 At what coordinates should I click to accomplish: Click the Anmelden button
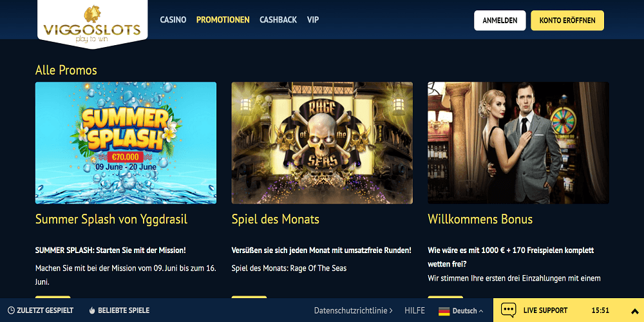tap(500, 21)
